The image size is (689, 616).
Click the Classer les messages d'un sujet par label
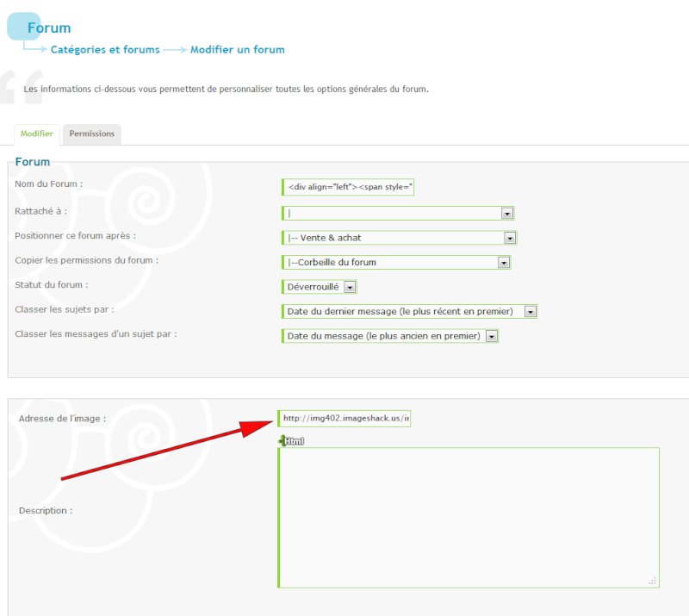click(96, 334)
